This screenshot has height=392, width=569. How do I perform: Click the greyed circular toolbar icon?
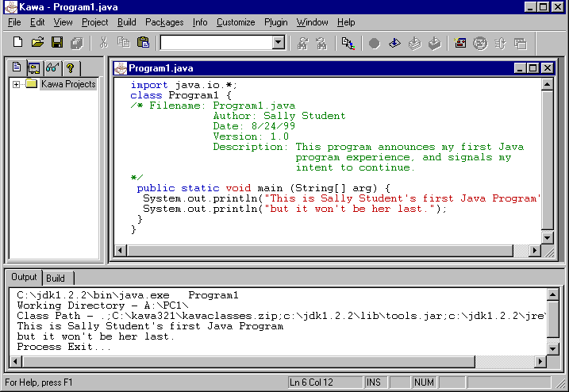pyautogui.click(x=480, y=44)
